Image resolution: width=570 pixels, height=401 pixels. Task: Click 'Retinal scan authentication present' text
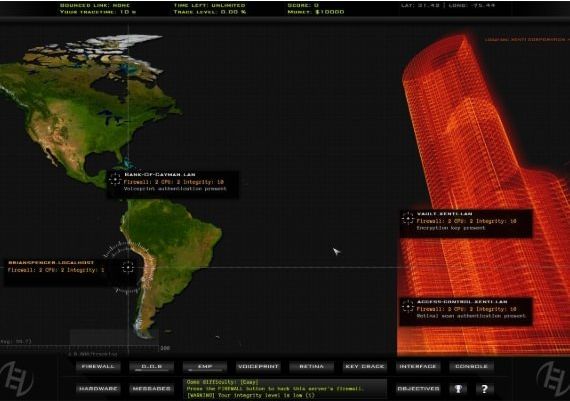(471, 316)
